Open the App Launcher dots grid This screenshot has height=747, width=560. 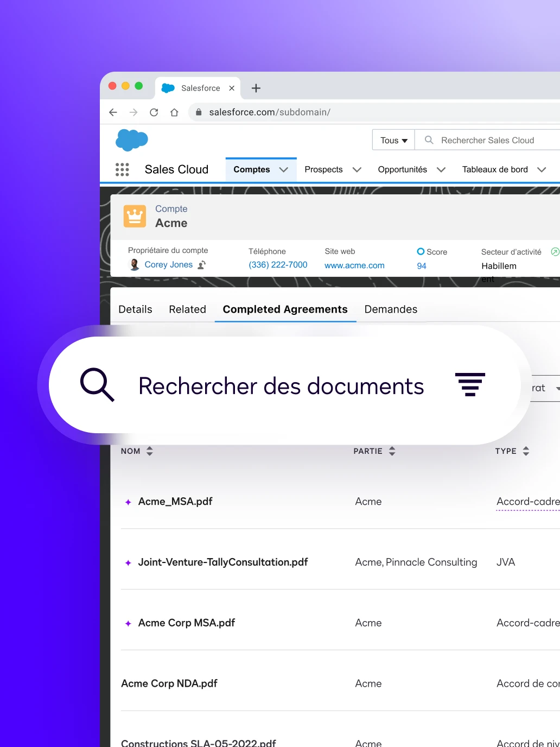(122, 169)
